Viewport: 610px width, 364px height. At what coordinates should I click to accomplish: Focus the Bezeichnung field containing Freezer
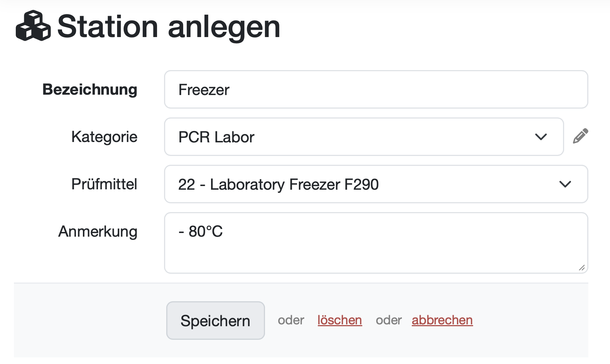[376, 90]
